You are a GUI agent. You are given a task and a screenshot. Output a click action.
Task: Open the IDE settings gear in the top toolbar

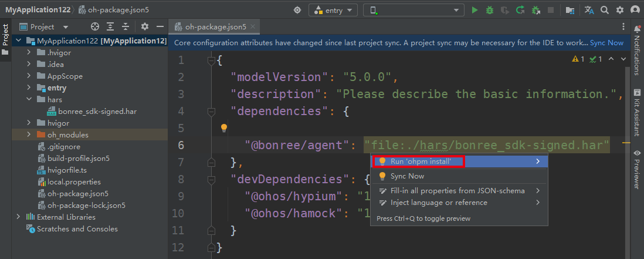[619, 10]
